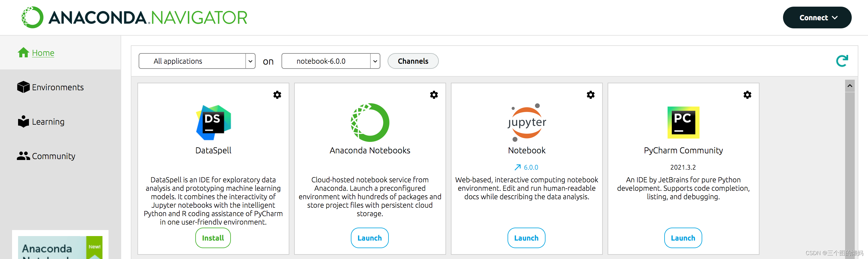
Task: Click the Jupyter logo icon
Action: click(527, 122)
